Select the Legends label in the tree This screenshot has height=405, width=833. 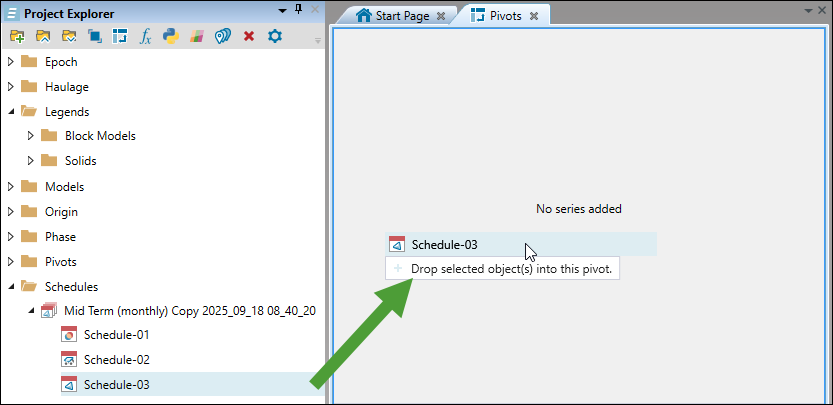click(x=67, y=112)
